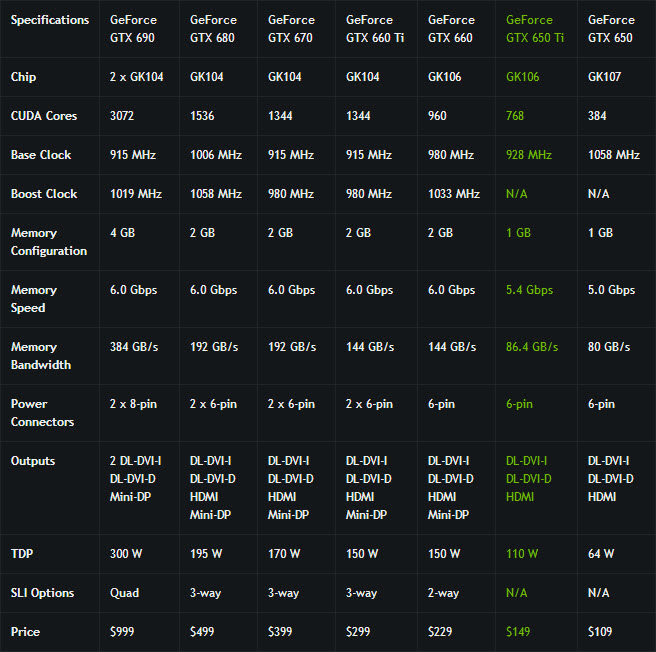Click the Outputs row label

point(33,461)
